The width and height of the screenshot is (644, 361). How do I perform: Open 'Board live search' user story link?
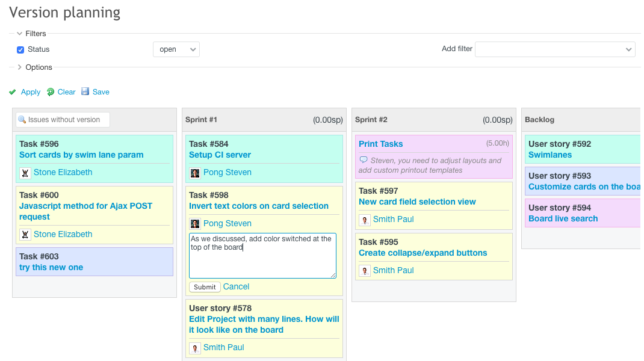point(563,218)
